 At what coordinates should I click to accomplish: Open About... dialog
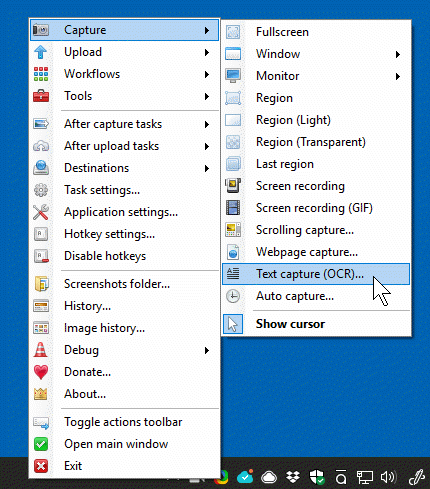[124, 394]
